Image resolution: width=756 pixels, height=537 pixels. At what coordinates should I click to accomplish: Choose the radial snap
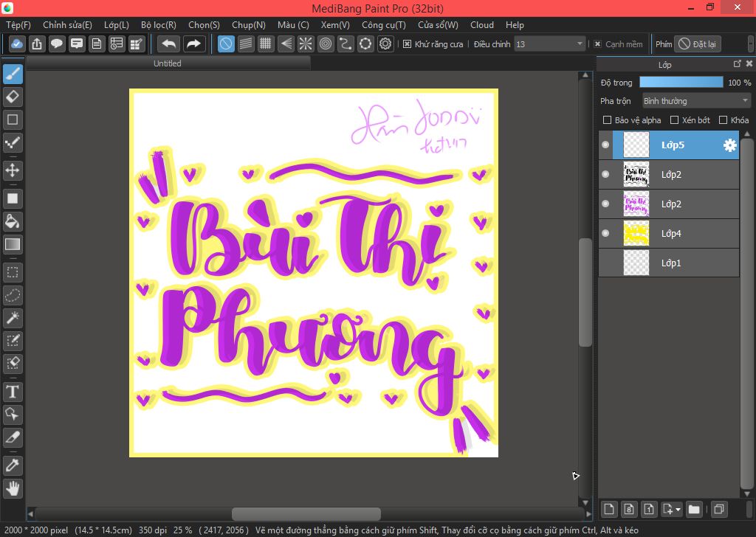306,44
